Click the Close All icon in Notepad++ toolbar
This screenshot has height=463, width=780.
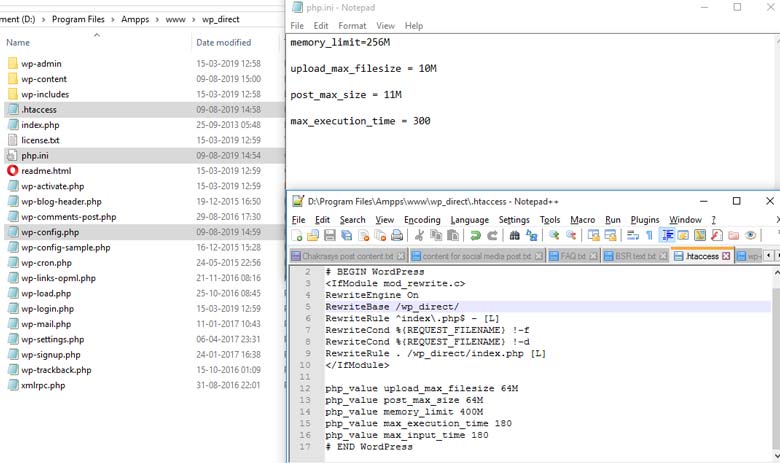[x=380, y=235]
